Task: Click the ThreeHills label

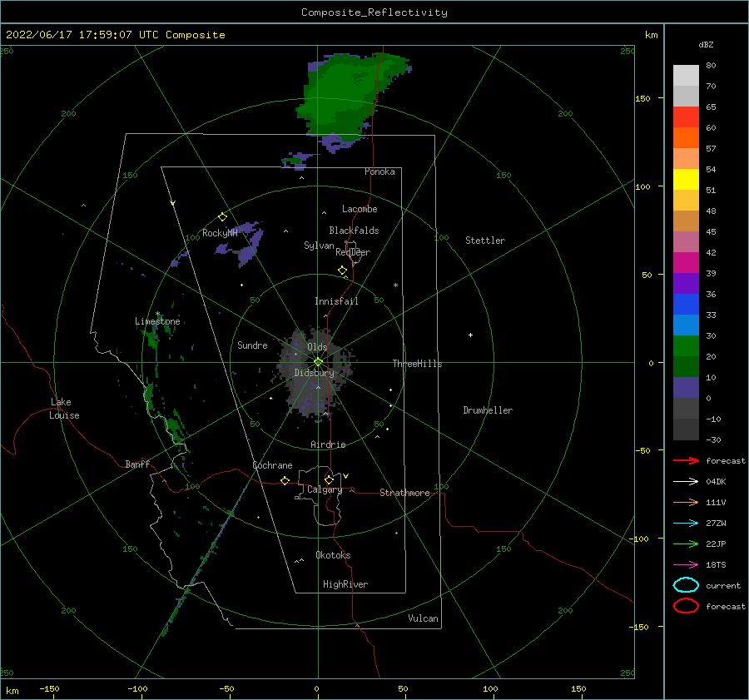Action: coord(417,364)
